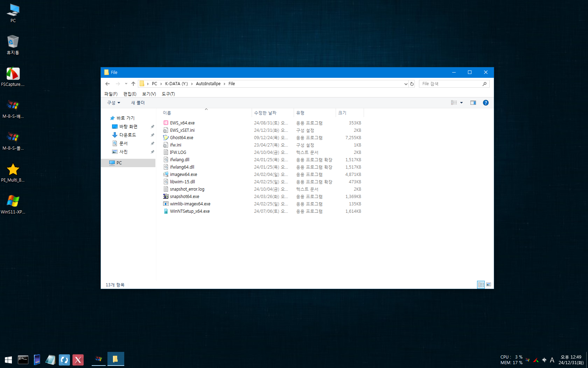
Task: Select the WinS11-XP desktop icon
Action: coord(13,204)
